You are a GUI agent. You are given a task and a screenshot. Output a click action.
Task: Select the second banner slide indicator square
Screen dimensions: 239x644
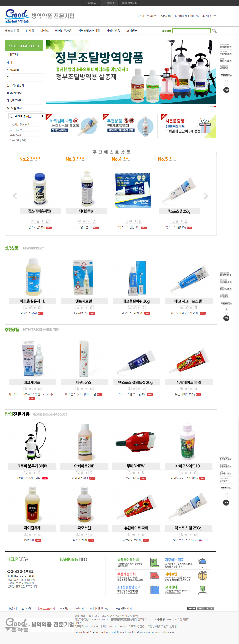tap(213, 107)
